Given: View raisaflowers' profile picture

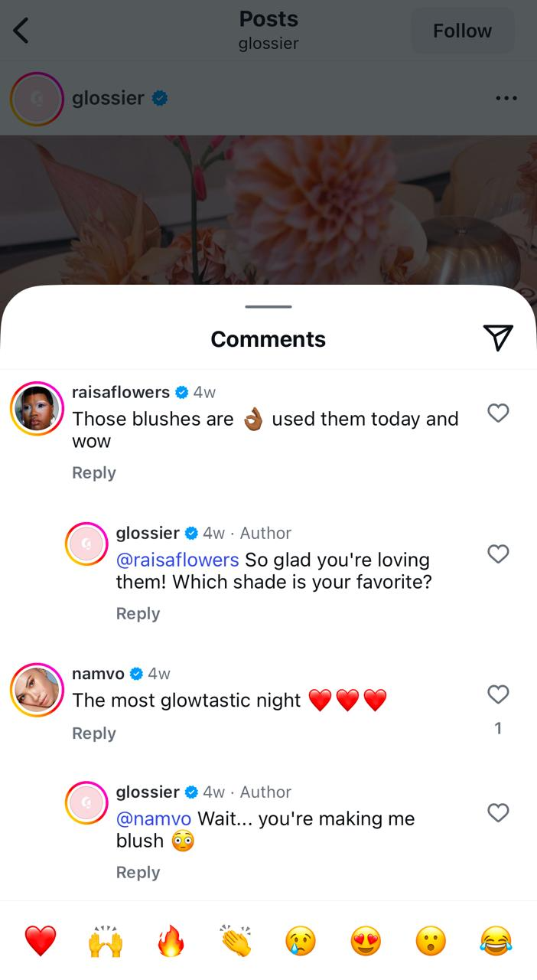Looking at the screenshot, I should click(37, 408).
